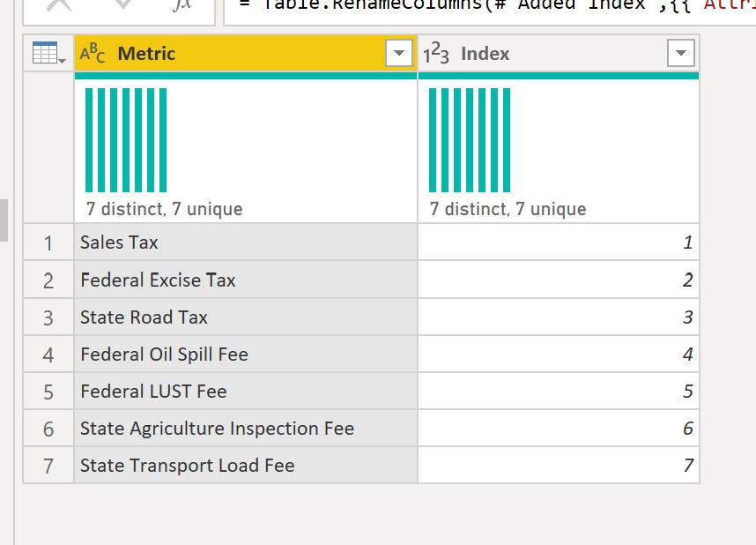Image resolution: width=756 pixels, height=545 pixels.
Task: Click the Metric column distribution chart
Action: coord(126,140)
